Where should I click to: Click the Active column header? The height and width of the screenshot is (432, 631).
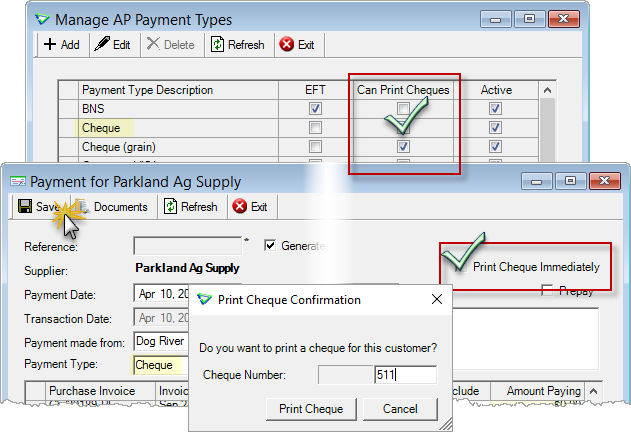496,90
